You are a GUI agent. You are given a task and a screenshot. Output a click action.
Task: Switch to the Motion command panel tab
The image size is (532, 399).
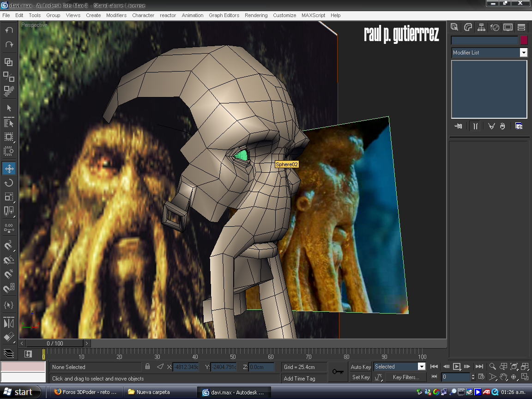pos(495,27)
